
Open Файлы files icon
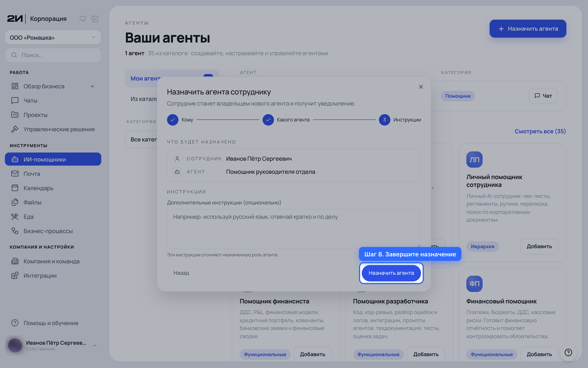[15, 202]
